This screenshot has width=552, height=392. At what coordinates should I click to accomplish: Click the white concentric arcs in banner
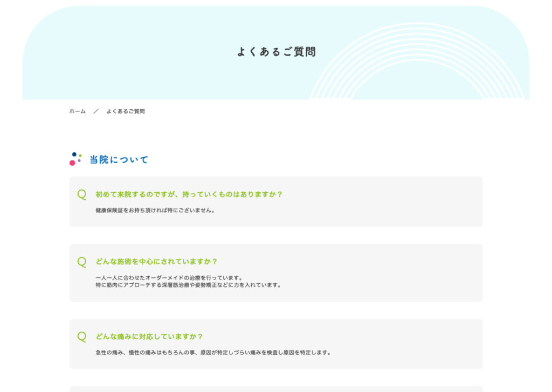pyautogui.click(x=418, y=65)
